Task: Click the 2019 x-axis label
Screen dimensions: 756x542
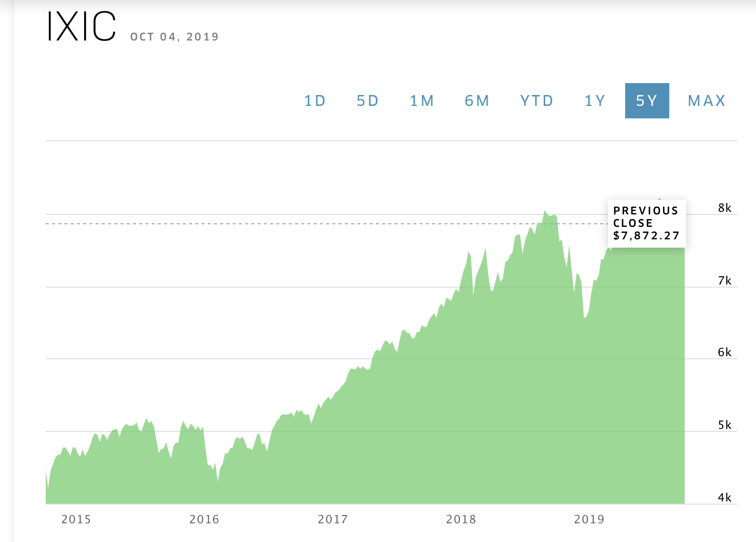Action: click(x=589, y=519)
